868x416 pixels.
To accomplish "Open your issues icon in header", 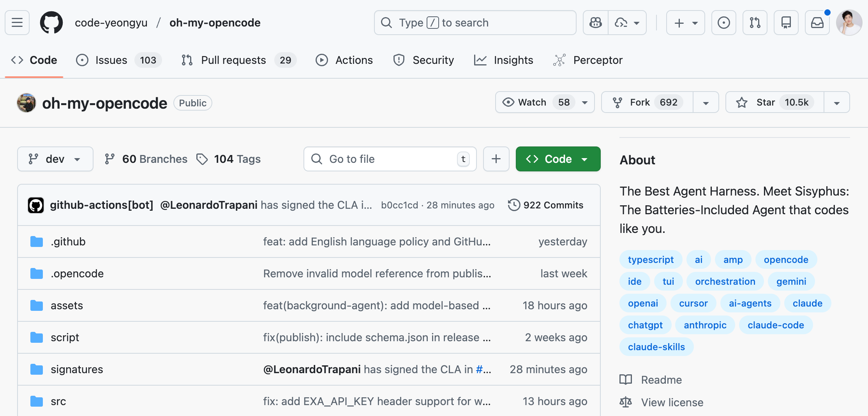I will pos(723,23).
